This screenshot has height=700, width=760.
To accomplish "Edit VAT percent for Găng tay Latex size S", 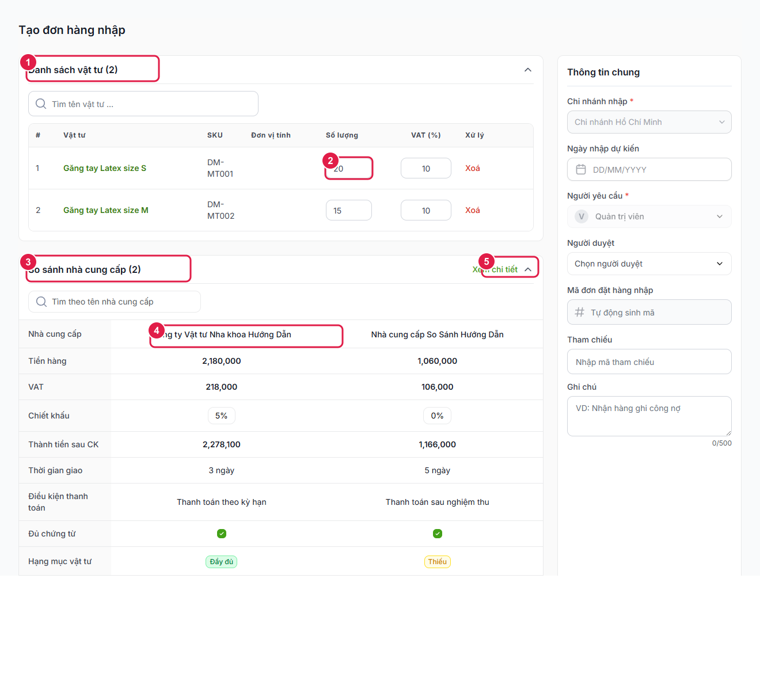I will 426,168.
